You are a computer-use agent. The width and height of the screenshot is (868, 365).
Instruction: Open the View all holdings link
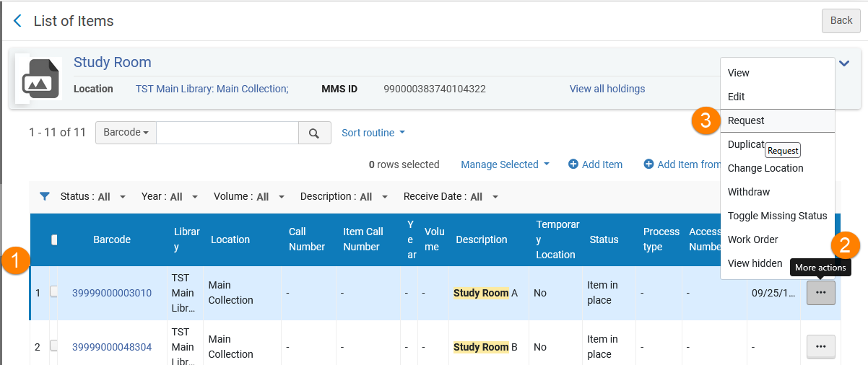tap(607, 89)
